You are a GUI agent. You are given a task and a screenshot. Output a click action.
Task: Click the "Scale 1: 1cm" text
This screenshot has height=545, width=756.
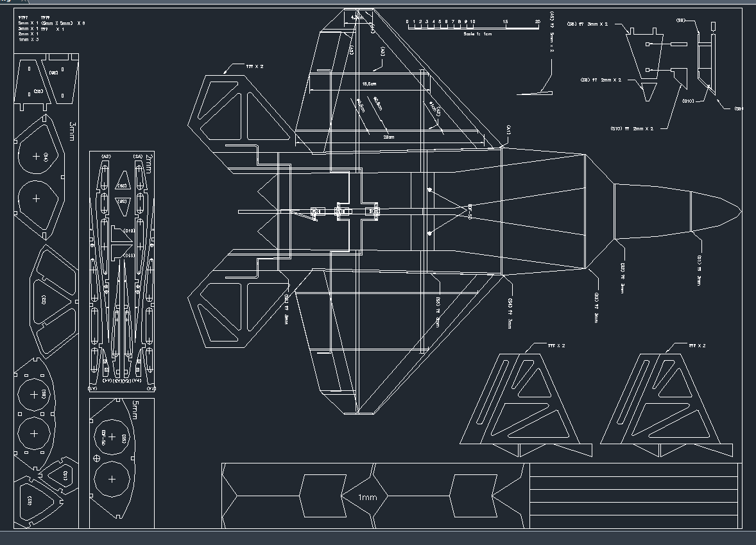tap(477, 34)
